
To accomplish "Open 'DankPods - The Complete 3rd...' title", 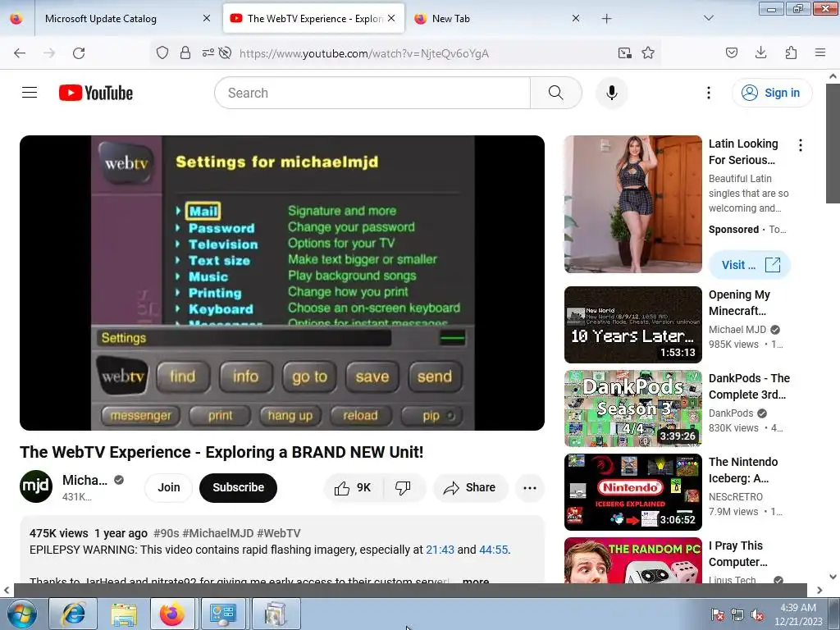I will 750,386.
